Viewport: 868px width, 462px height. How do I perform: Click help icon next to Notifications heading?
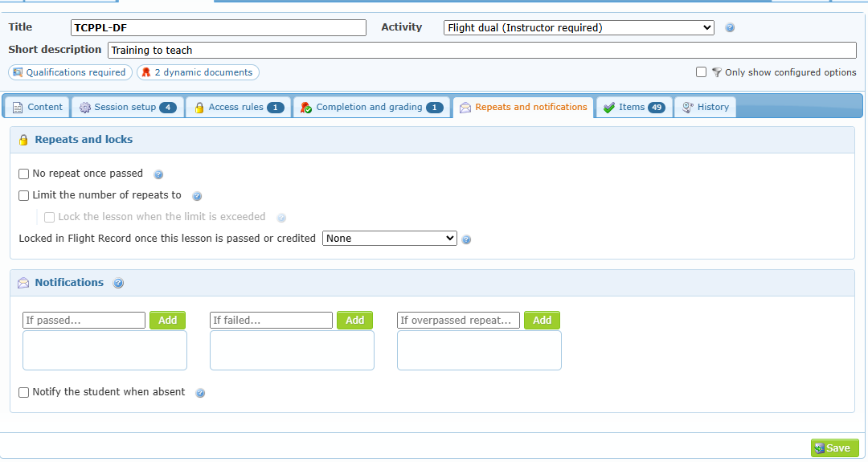pyautogui.click(x=118, y=284)
